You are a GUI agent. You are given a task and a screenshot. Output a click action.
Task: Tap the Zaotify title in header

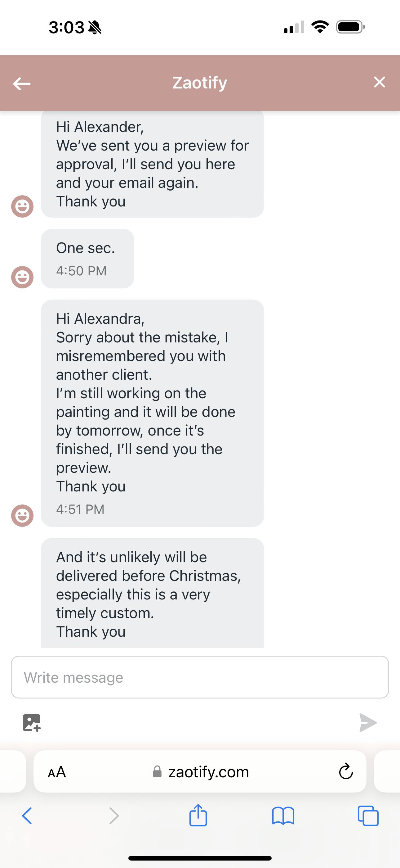tap(200, 83)
